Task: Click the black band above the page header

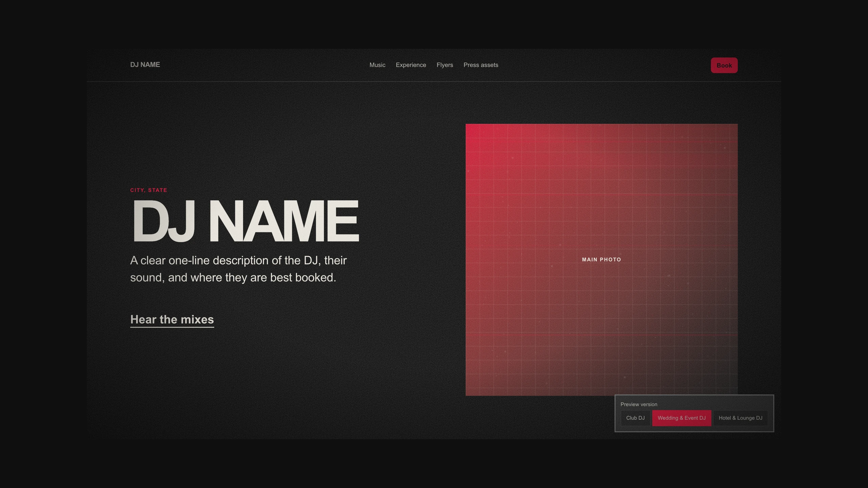Action: [x=434, y=24]
